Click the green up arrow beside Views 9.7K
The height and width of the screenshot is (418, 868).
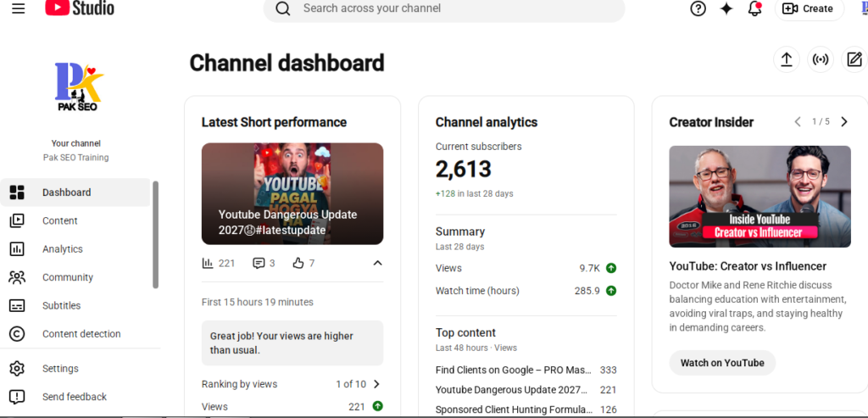(x=611, y=268)
